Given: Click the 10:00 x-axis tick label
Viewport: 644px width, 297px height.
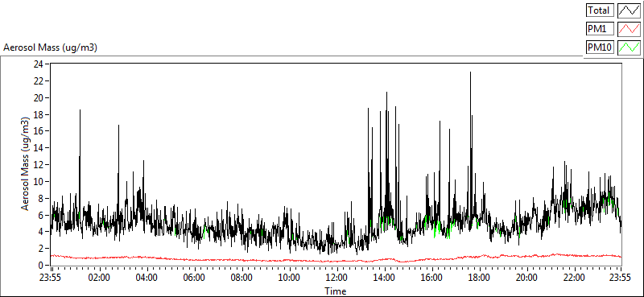Looking at the screenshot, I should (x=289, y=277).
